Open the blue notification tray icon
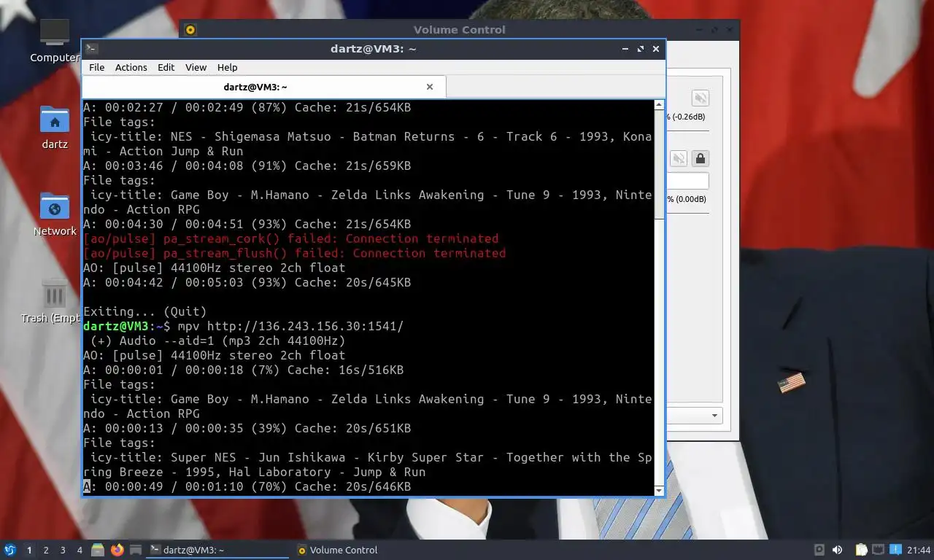Image resolution: width=934 pixels, height=560 pixels. pyautogui.click(x=897, y=550)
